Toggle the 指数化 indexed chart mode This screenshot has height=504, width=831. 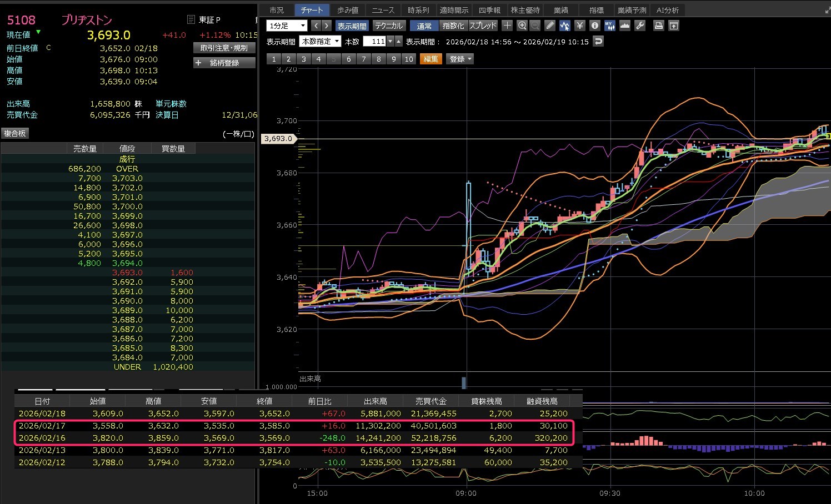[453, 26]
